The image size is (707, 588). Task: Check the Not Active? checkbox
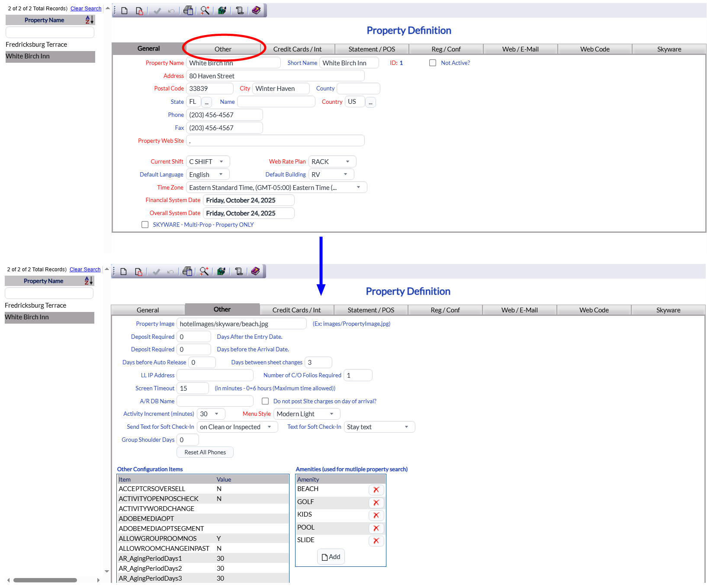(433, 63)
